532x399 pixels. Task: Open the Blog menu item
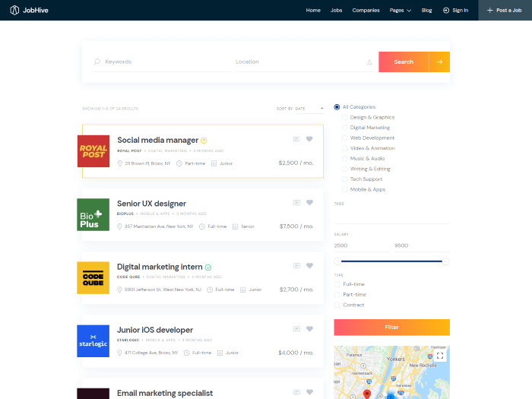(427, 10)
